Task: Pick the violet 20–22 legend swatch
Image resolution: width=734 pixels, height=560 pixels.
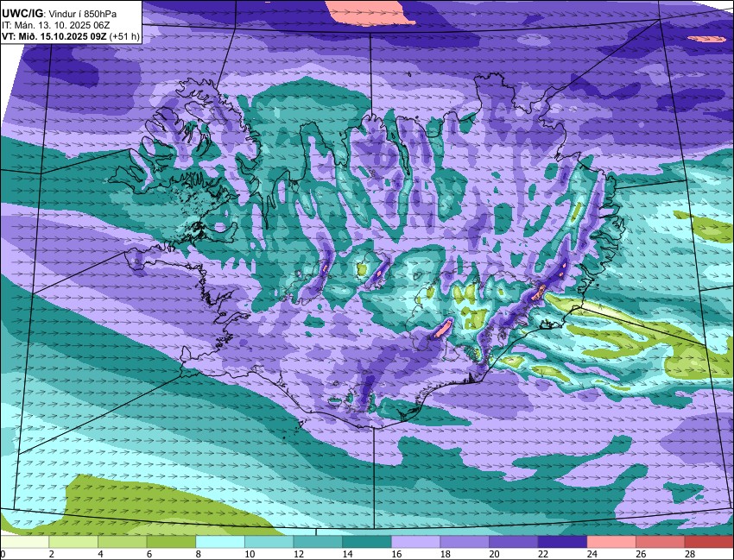Action: 514,542
